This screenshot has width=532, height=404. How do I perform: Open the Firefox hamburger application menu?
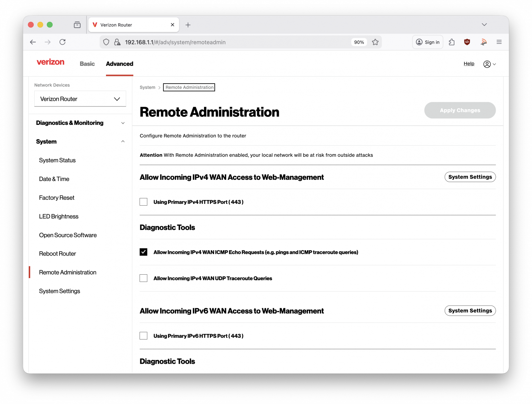point(499,42)
